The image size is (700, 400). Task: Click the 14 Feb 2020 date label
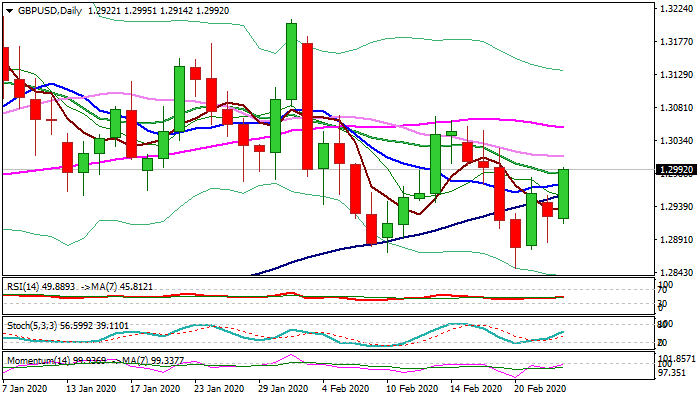point(476,388)
